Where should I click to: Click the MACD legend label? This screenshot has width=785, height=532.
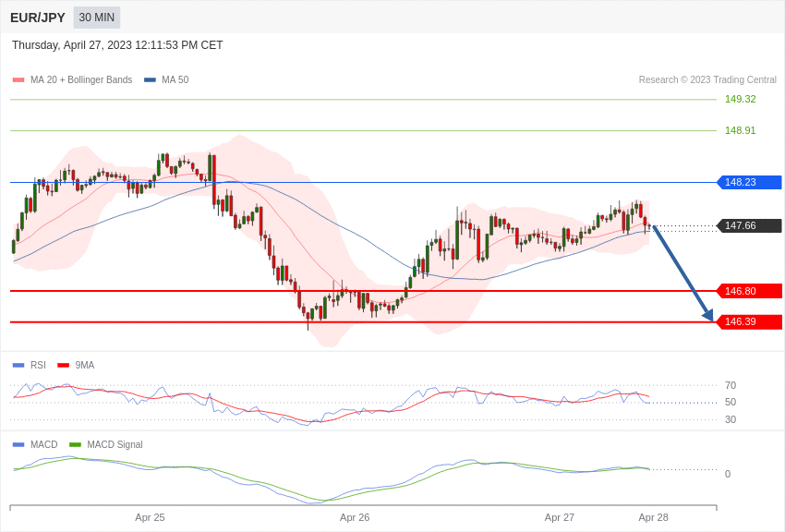(44, 444)
